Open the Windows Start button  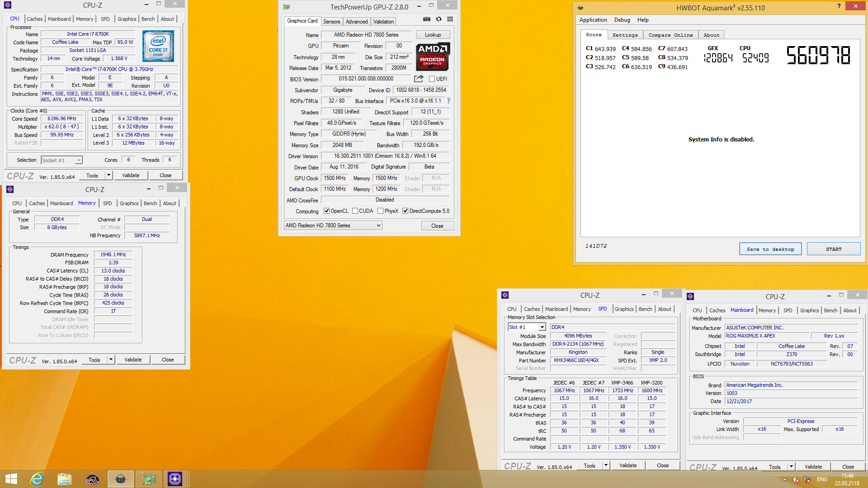pos(11,479)
